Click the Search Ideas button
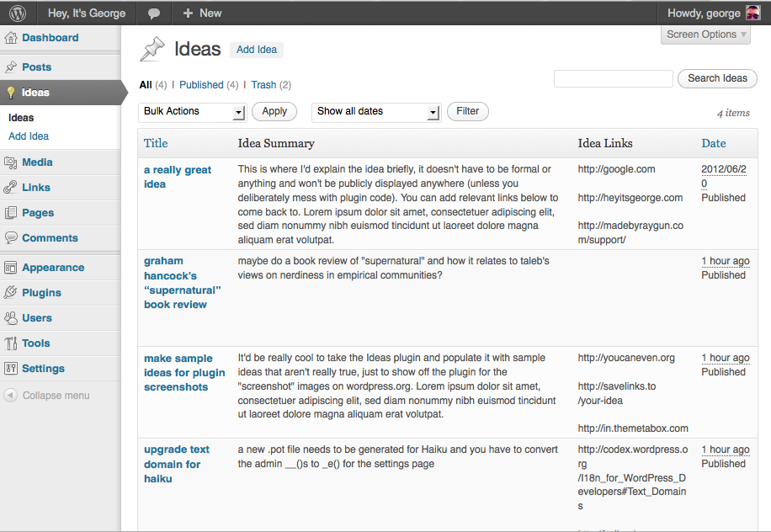771x532 pixels. (717, 78)
